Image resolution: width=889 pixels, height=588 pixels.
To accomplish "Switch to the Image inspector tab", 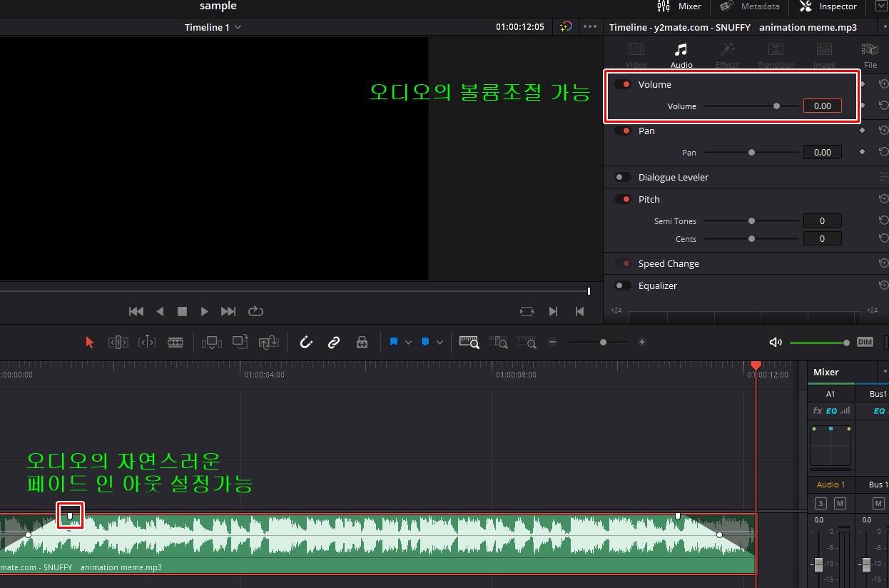I will (824, 55).
